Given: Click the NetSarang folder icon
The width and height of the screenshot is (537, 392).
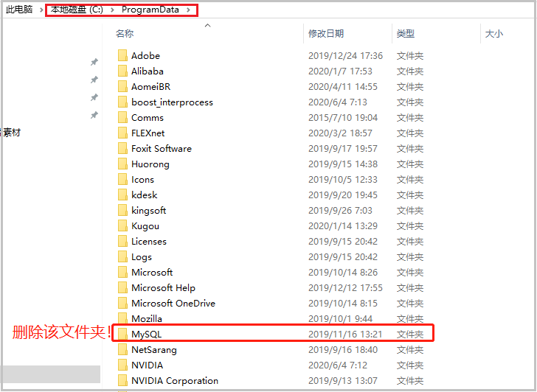Looking at the screenshot, I should 122,349.
